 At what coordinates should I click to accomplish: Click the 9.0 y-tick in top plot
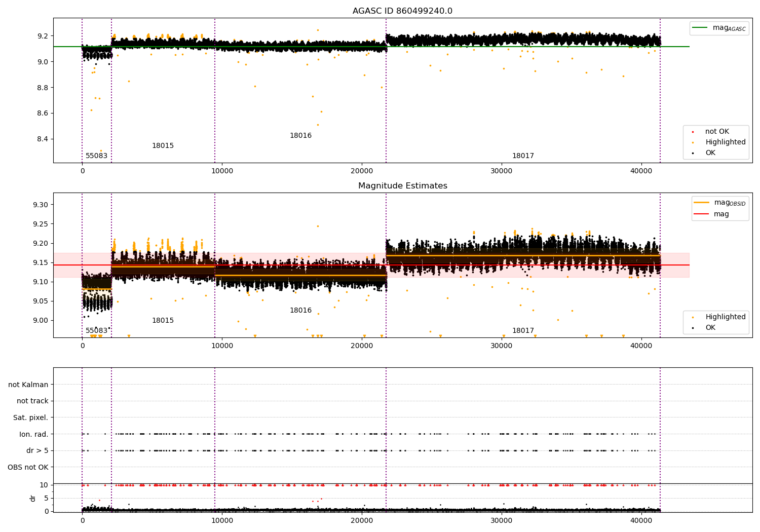43,62
